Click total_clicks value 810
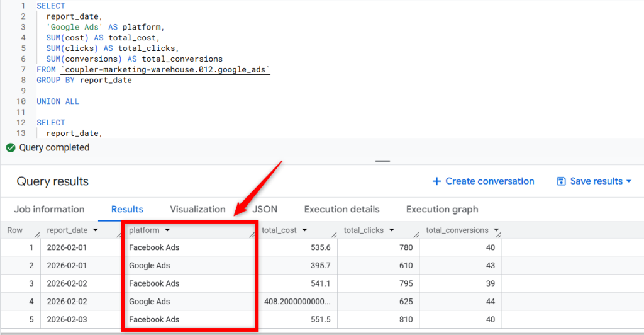This screenshot has height=335, width=644. click(406, 320)
